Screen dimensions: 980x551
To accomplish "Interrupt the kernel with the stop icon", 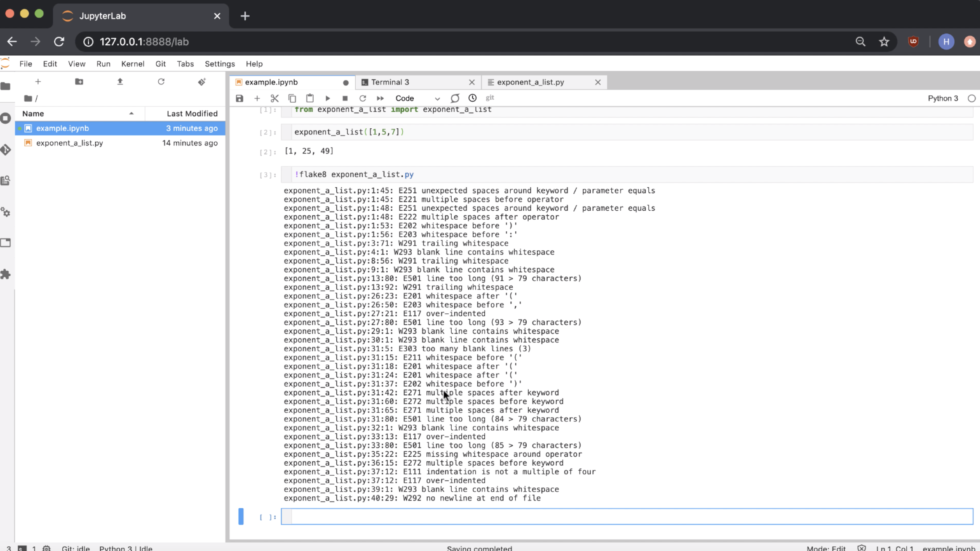I will click(345, 98).
